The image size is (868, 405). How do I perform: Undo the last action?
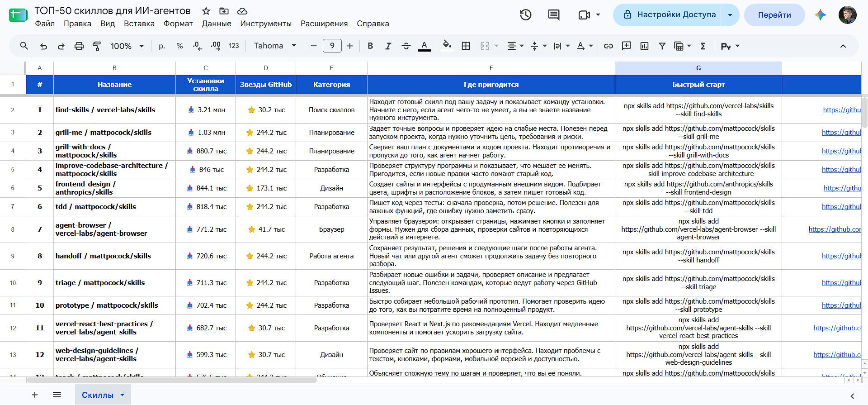43,46
